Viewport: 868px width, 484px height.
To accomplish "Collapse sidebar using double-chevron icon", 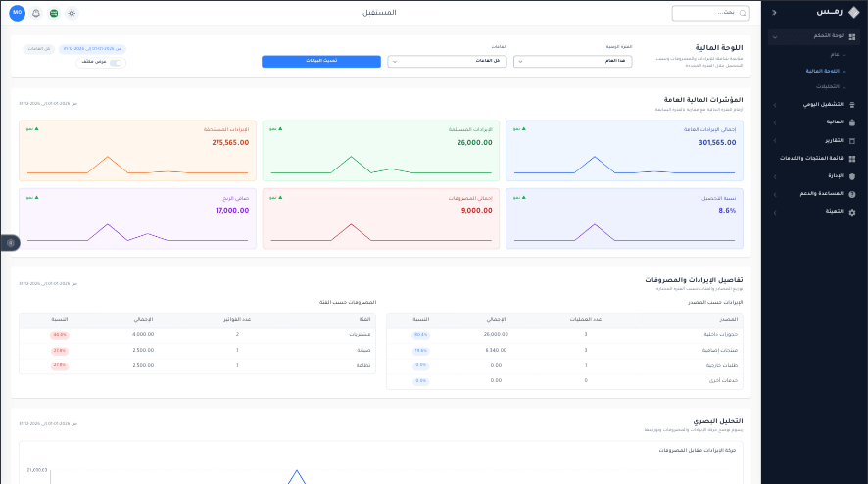I will click(x=774, y=12).
